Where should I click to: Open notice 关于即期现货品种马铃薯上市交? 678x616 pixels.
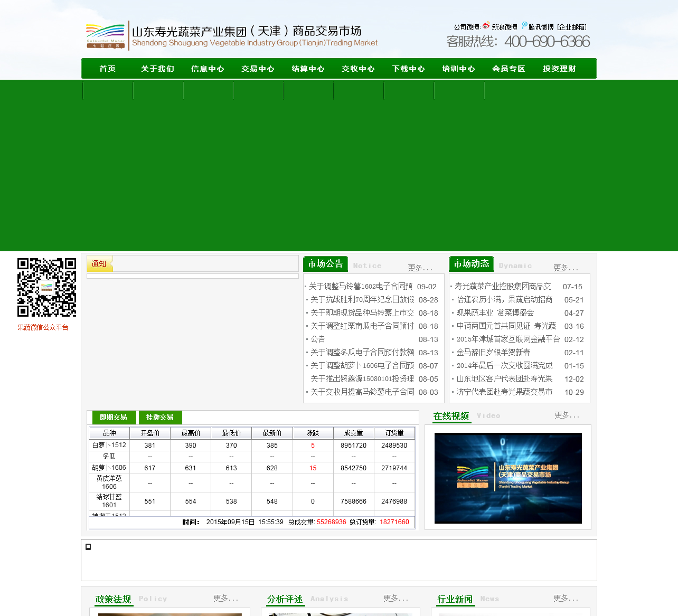point(362,313)
